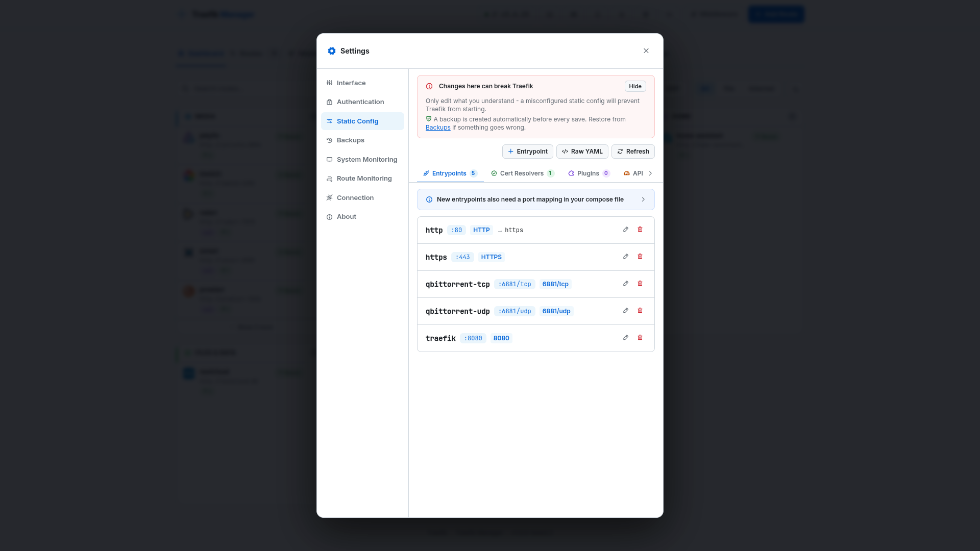Open Authentication settings section

click(362, 102)
